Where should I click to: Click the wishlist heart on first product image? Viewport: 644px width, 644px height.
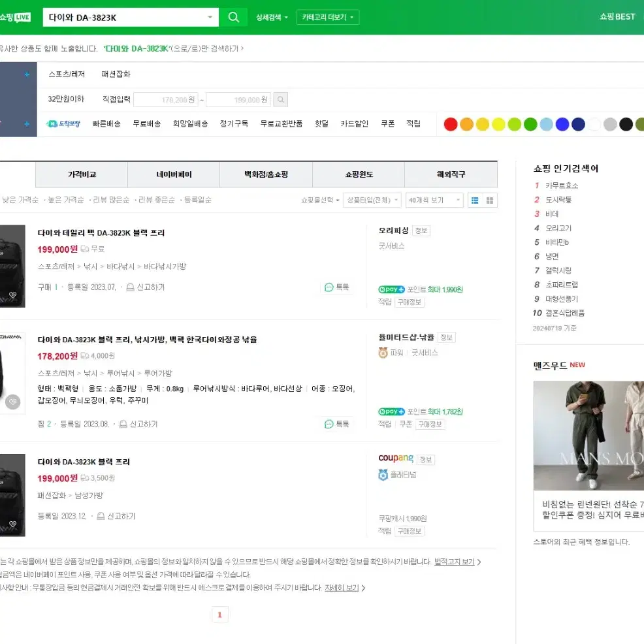pyautogui.click(x=12, y=295)
